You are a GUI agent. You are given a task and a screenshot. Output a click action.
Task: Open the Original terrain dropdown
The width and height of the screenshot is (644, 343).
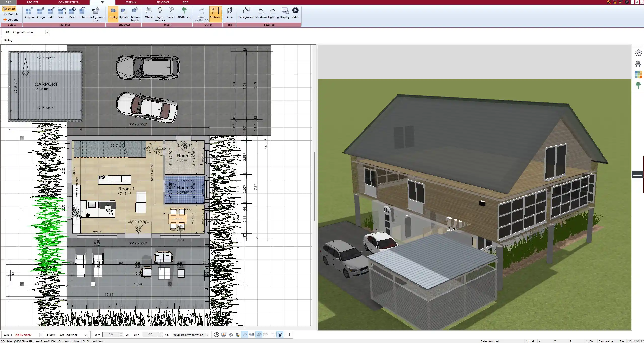coord(47,32)
